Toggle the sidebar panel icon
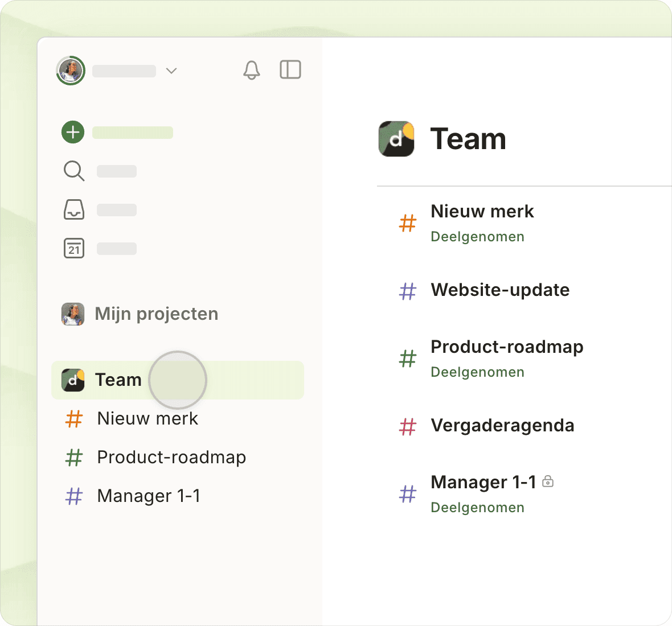 click(x=290, y=70)
